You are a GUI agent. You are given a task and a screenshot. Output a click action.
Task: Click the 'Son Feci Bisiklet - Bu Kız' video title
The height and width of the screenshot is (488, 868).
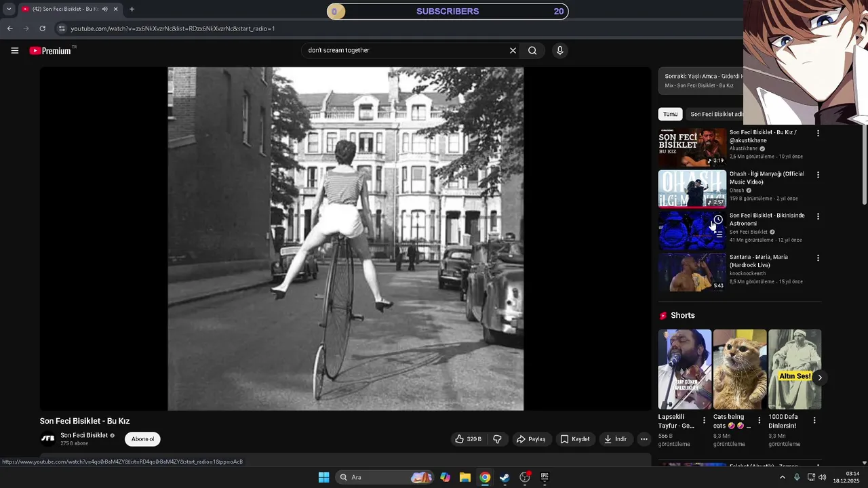pyautogui.click(x=85, y=421)
